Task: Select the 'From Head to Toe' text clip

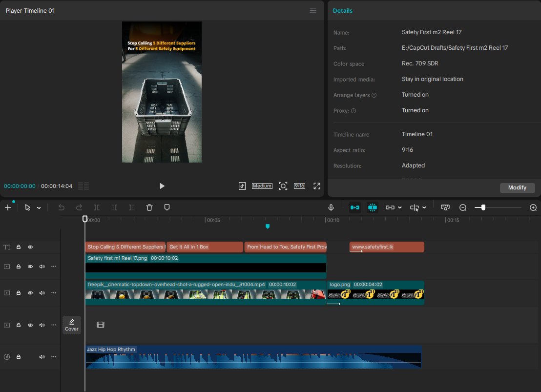Action: pos(286,247)
